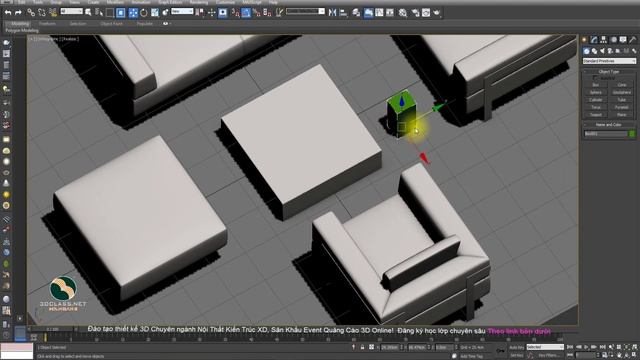
Task: Open the Motion command panel
Action: tap(613, 40)
